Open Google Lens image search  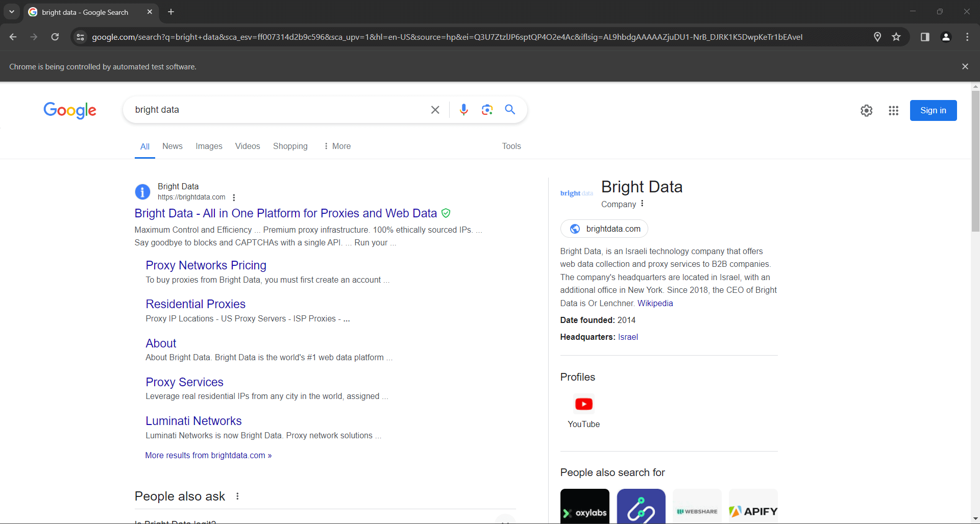click(x=487, y=110)
